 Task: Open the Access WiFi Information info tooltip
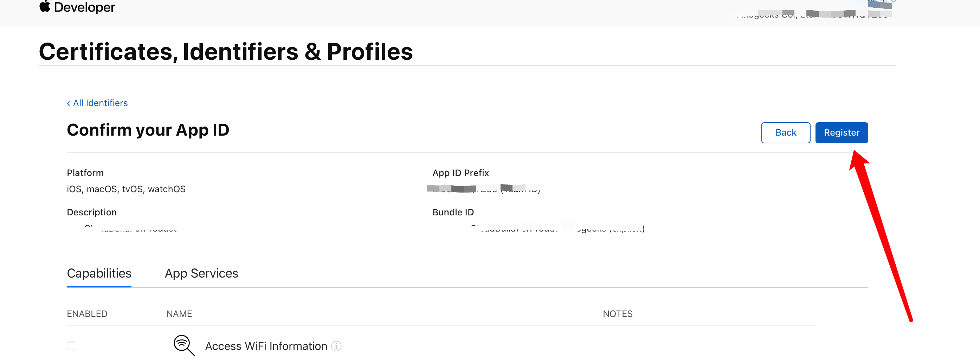(336, 346)
